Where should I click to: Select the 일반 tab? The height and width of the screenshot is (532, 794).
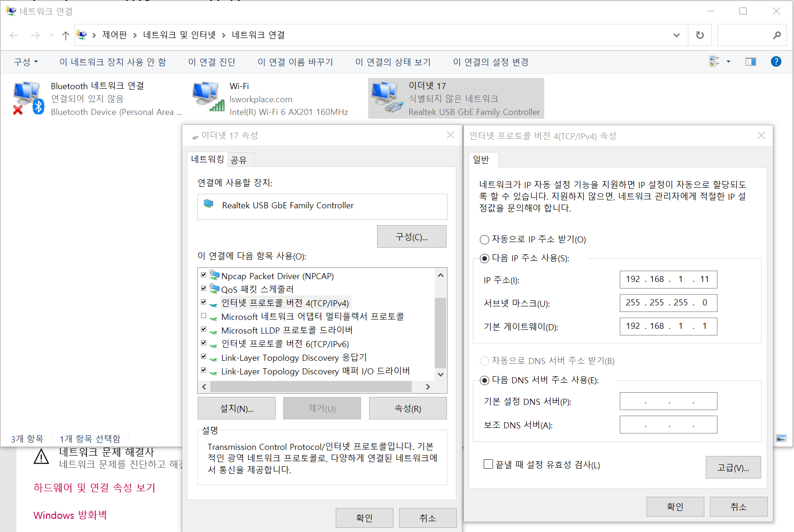[483, 160]
